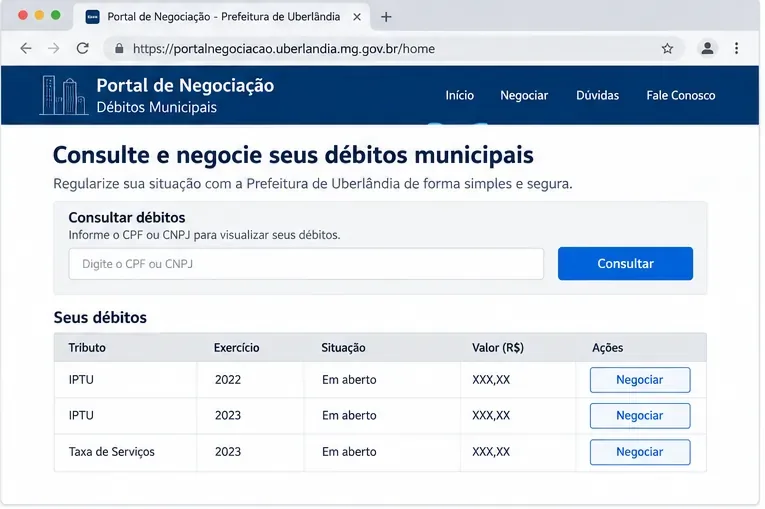Focus the CPF ou CNPJ input field

(x=306, y=264)
